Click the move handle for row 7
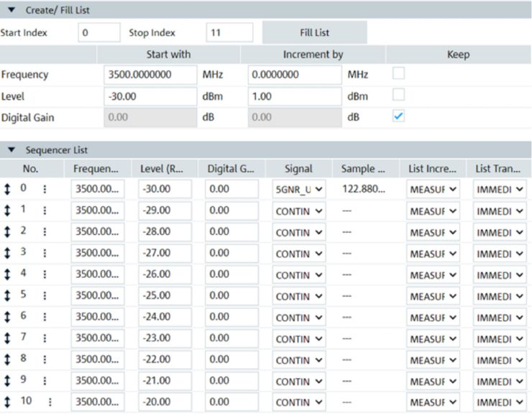Image resolution: width=532 pixels, height=414 pixels. [x=7, y=339]
